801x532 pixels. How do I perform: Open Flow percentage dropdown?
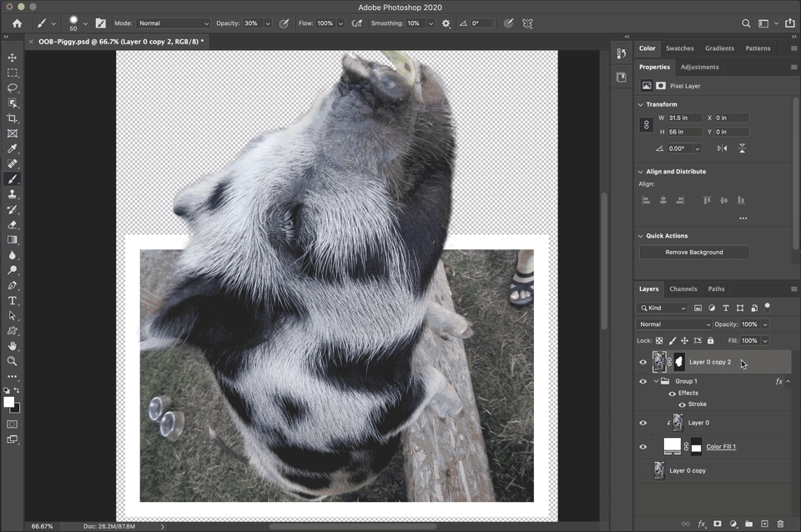pyautogui.click(x=340, y=23)
